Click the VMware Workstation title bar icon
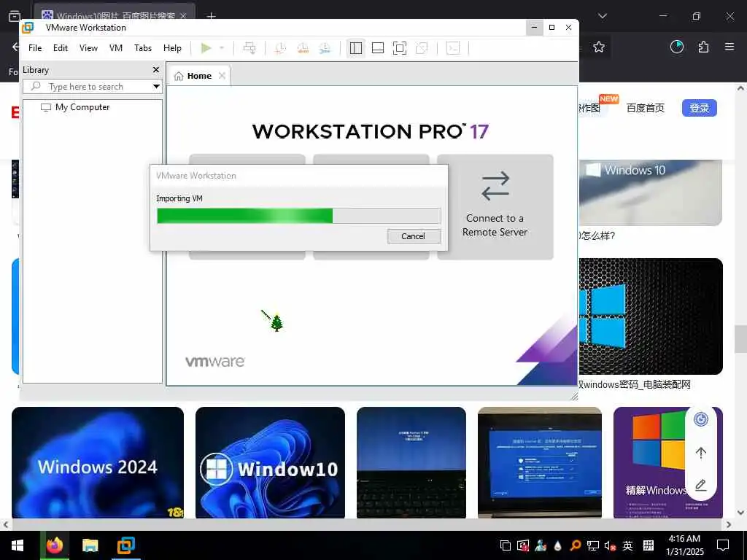This screenshot has width=747, height=560. coord(28,28)
